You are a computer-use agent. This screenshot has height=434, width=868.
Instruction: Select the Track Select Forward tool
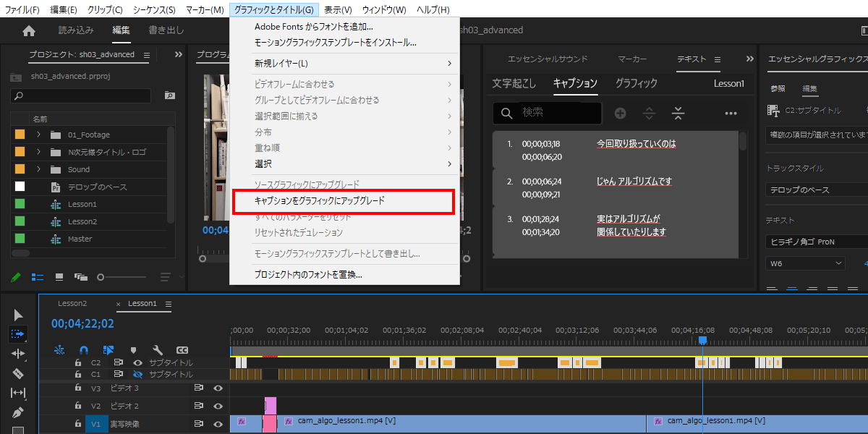coord(18,334)
